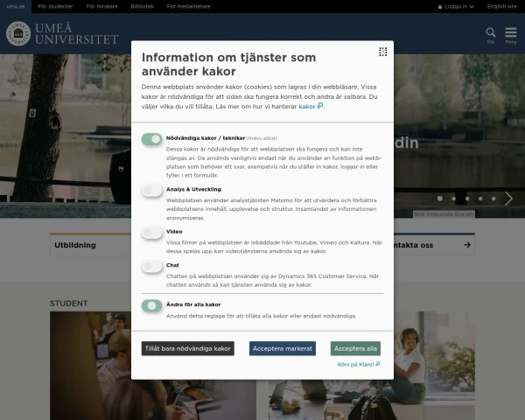Switch to English site
The height and width of the screenshot is (420, 525).
[501, 6]
